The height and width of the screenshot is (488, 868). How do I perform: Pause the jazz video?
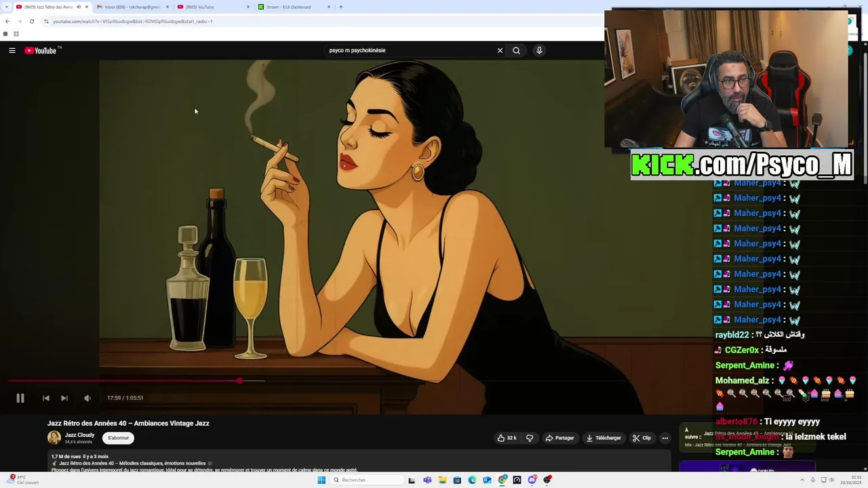click(x=20, y=398)
